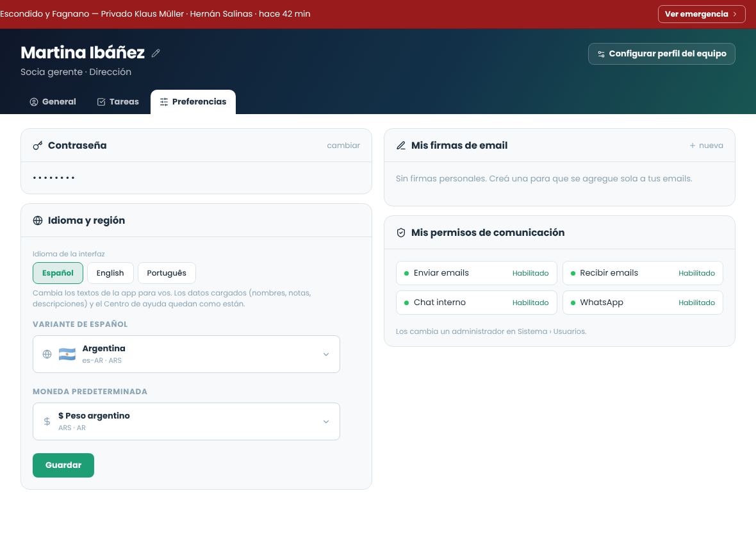Open the General tab
The width and height of the screenshot is (756, 541).
[x=53, y=102]
